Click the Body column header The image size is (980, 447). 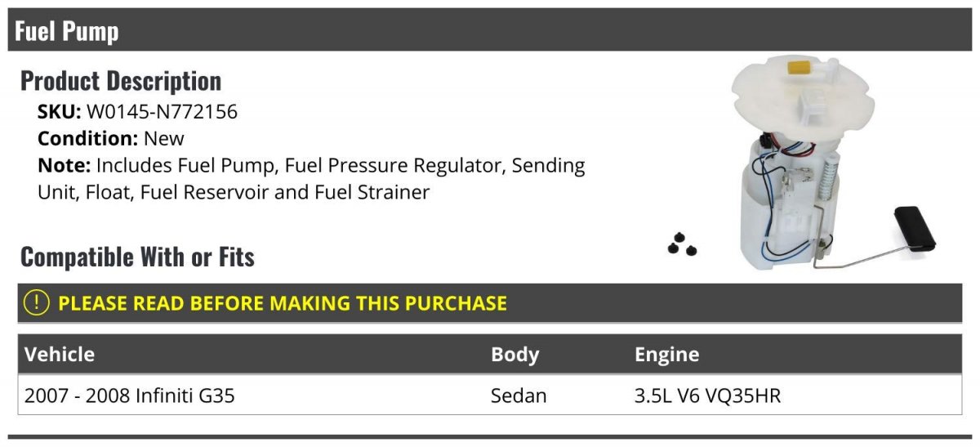click(x=514, y=355)
